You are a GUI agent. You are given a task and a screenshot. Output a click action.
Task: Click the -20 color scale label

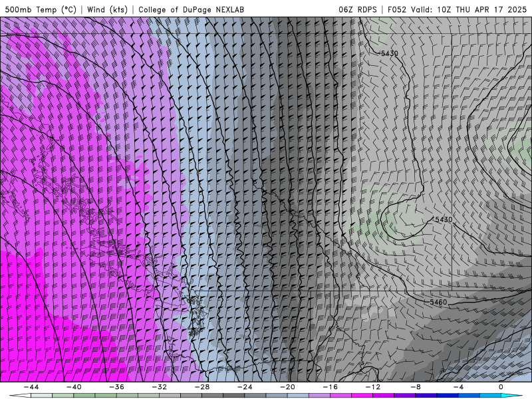coord(287,387)
